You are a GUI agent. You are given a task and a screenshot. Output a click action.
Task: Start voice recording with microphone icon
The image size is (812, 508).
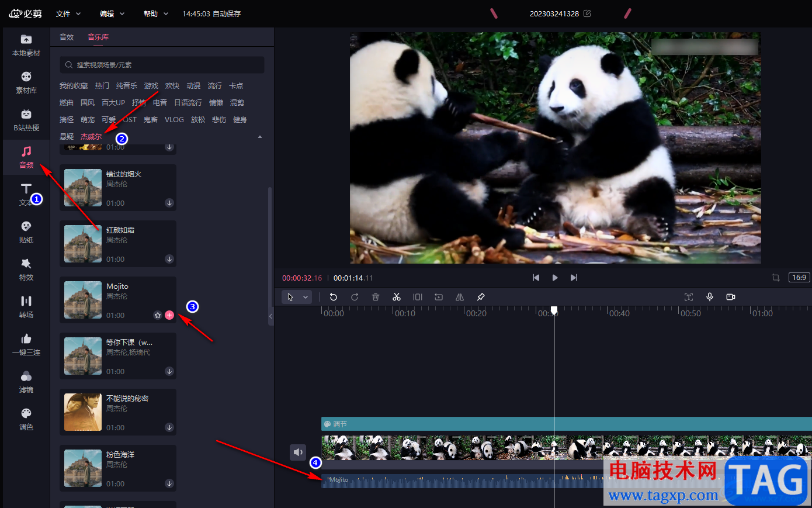[x=710, y=297]
